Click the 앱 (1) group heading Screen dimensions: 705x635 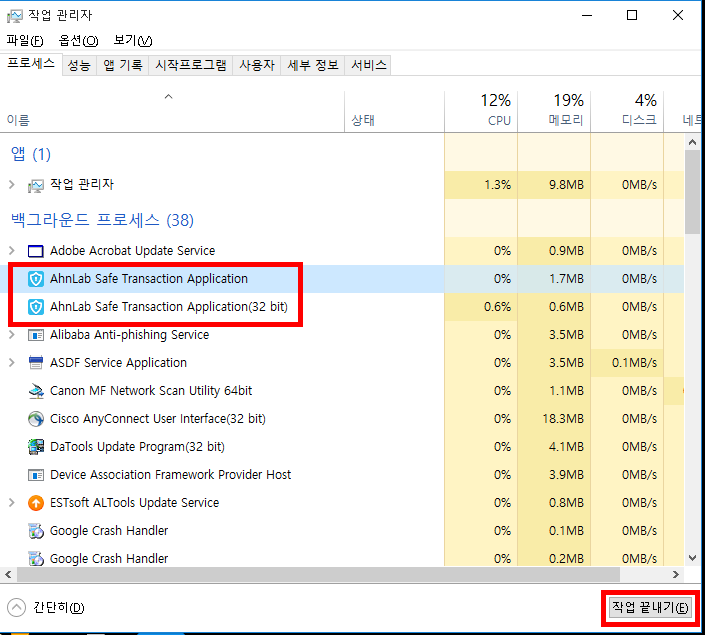coord(31,155)
